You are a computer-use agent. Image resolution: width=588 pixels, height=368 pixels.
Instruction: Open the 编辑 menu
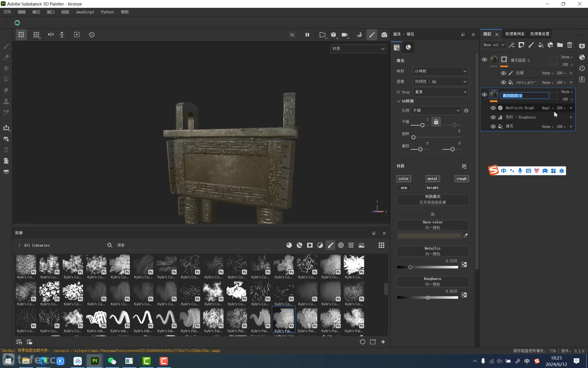pos(22,12)
